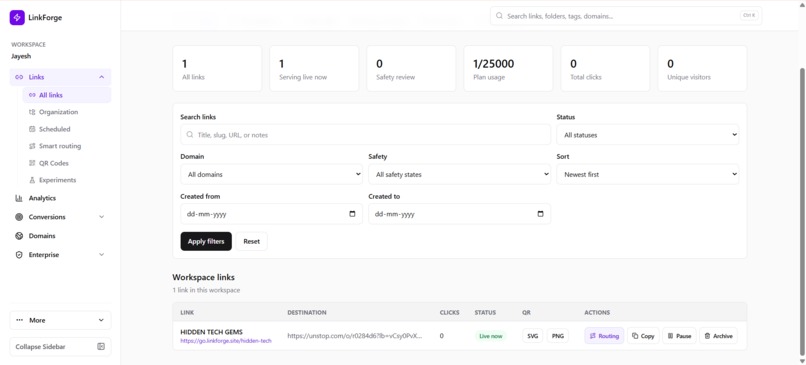Screen dimensions: 806x365
Task: Open the Status dropdown (All statuses)
Action: point(648,135)
